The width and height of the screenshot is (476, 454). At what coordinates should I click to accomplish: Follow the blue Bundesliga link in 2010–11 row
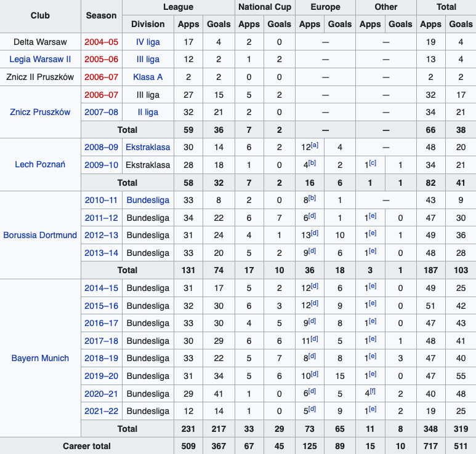pyautogui.click(x=148, y=200)
